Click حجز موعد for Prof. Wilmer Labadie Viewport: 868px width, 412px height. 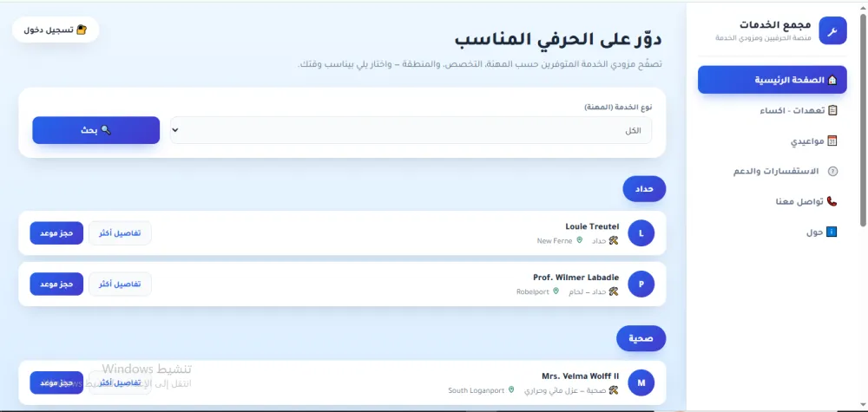56,284
